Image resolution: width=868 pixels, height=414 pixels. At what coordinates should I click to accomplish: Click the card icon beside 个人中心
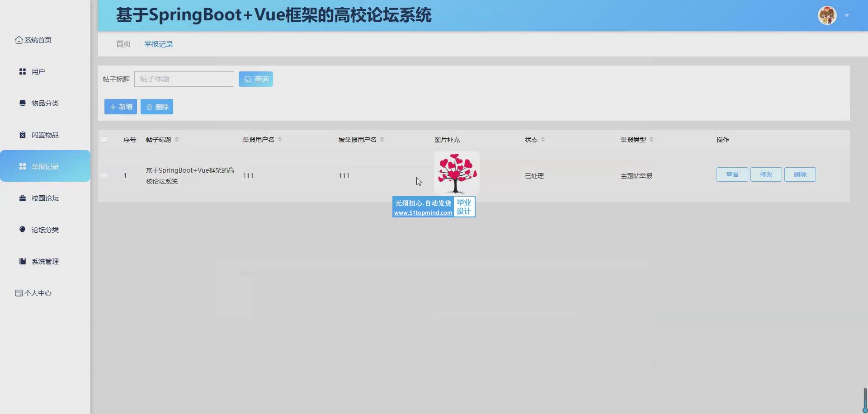[x=19, y=293]
